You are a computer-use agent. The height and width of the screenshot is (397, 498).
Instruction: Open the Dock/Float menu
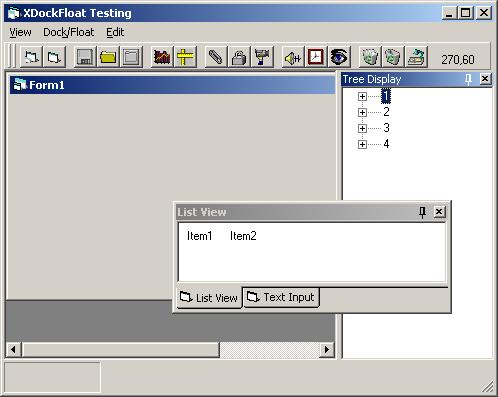tap(69, 32)
